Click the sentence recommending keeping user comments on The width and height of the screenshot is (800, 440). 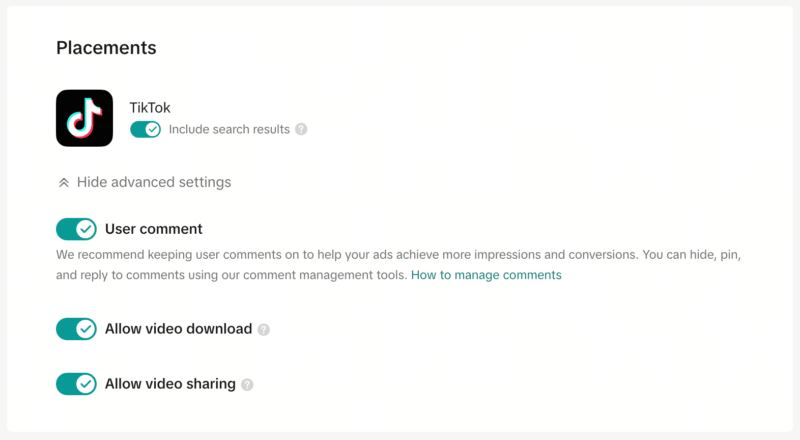(330, 255)
